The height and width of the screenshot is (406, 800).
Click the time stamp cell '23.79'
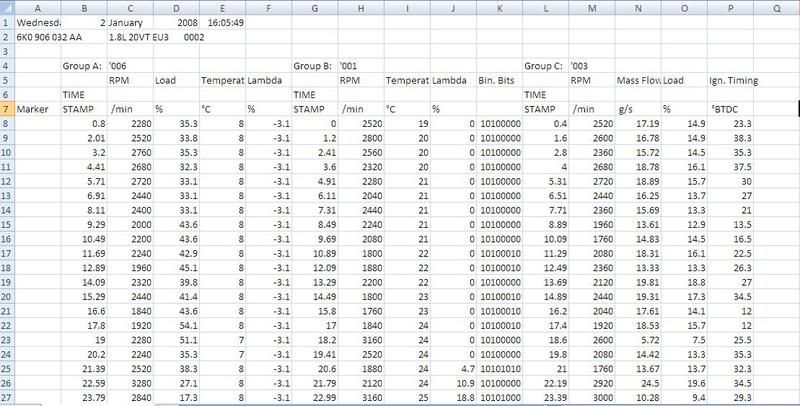(x=84, y=397)
